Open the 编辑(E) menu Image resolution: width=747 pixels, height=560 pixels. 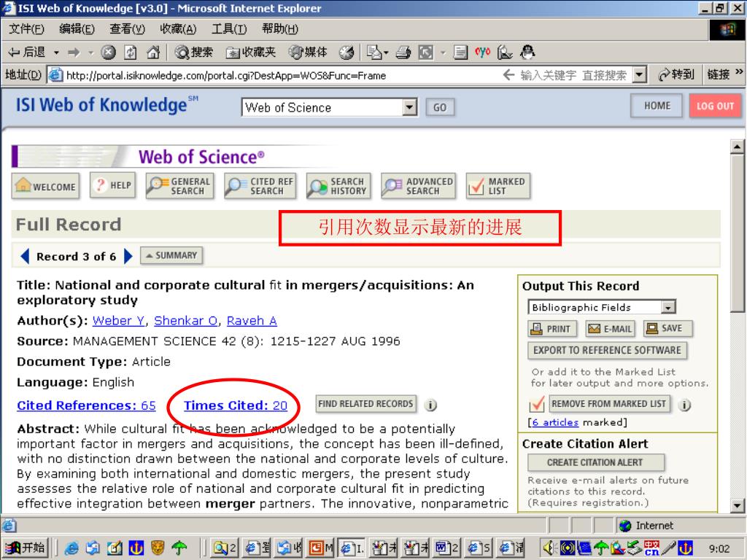coord(77,29)
